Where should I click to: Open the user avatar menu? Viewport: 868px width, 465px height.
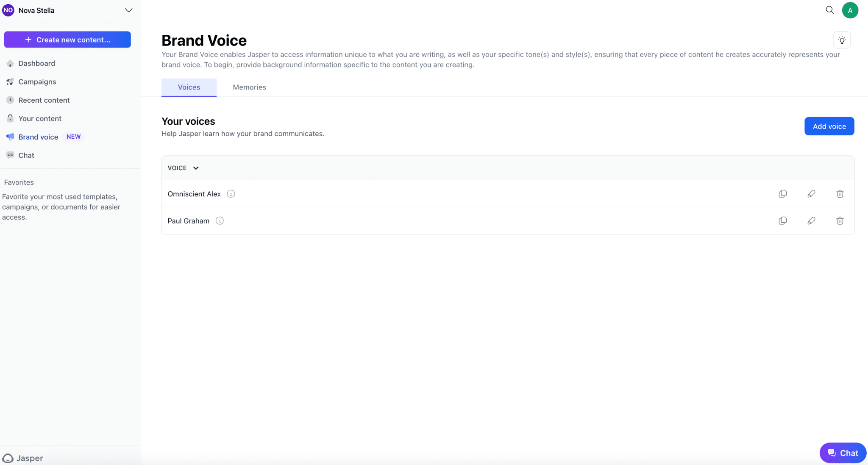[850, 10]
